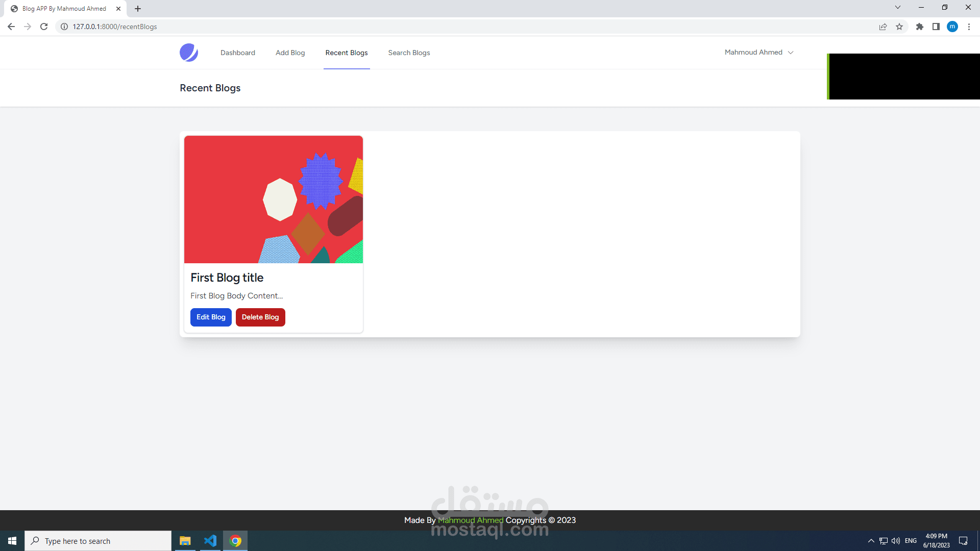Open the Add Blog page
The width and height of the screenshot is (980, 551).
click(290, 53)
